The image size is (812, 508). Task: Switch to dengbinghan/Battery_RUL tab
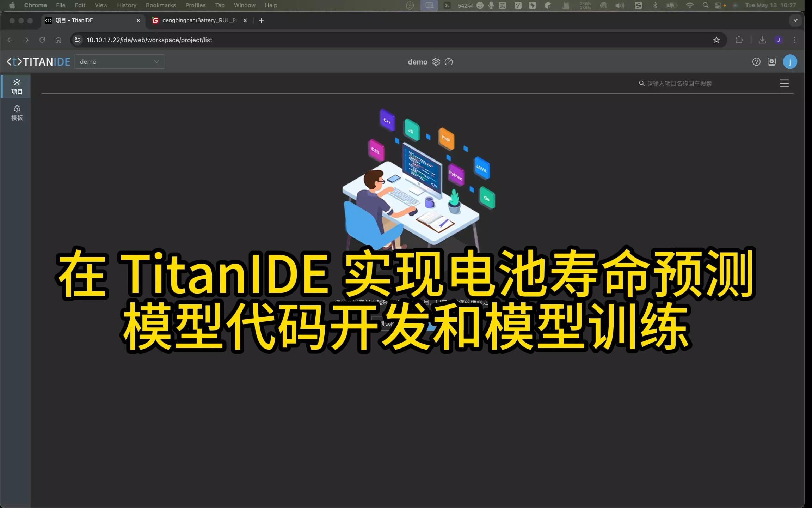199,20
